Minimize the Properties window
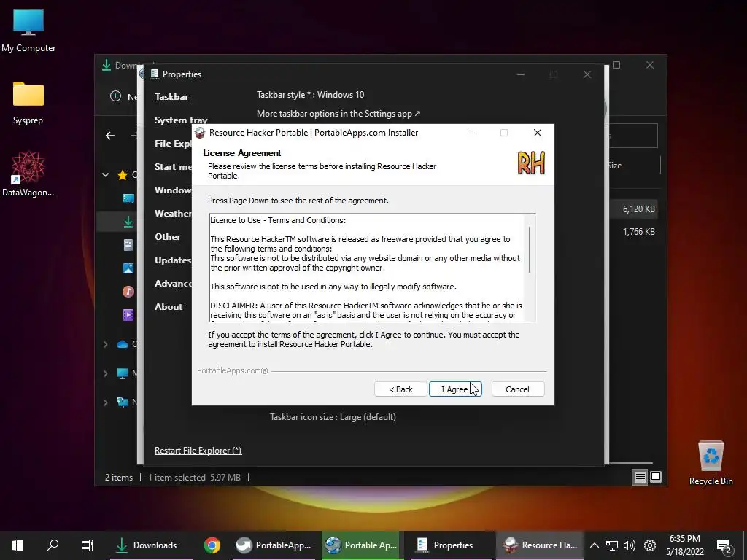This screenshot has width=747, height=560. [521, 74]
